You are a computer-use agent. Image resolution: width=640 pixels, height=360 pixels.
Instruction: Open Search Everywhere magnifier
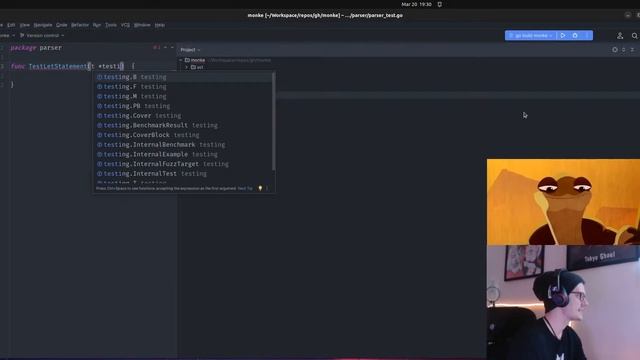(x=634, y=36)
